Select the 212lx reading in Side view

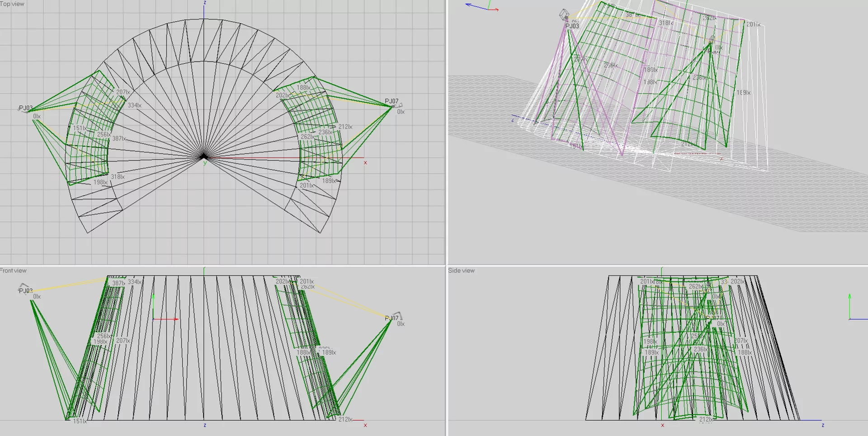pyautogui.click(x=706, y=420)
